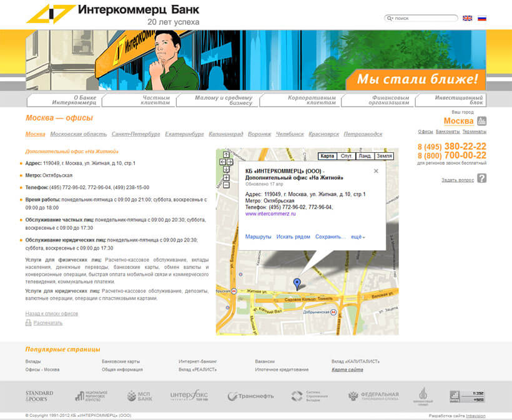Open the Частным клиентам menu
Screen dimensions: 512x420
(139, 100)
